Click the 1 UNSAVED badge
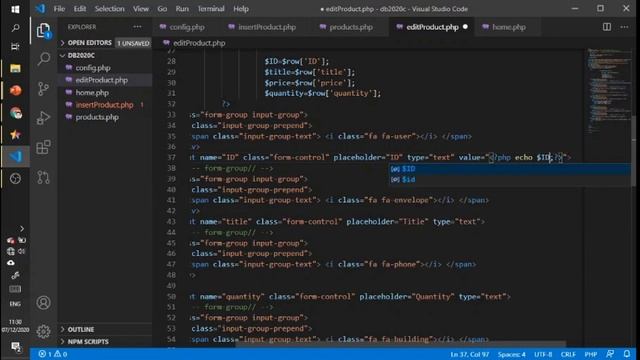Viewport: 640px width, 360px height. [x=133, y=43]
